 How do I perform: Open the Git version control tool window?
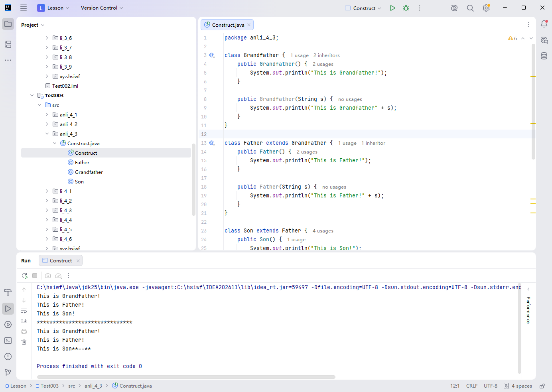8,372
